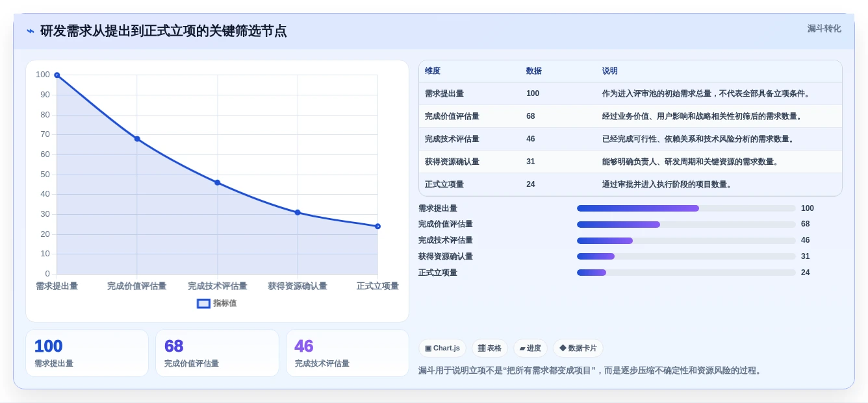Click the 需求提出量 progress bar

point(686,208)
